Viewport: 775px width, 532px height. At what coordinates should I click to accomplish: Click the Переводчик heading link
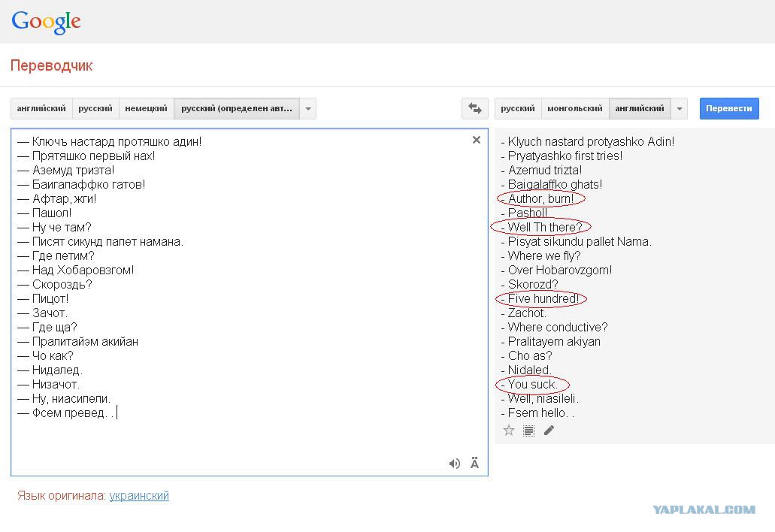51,65
